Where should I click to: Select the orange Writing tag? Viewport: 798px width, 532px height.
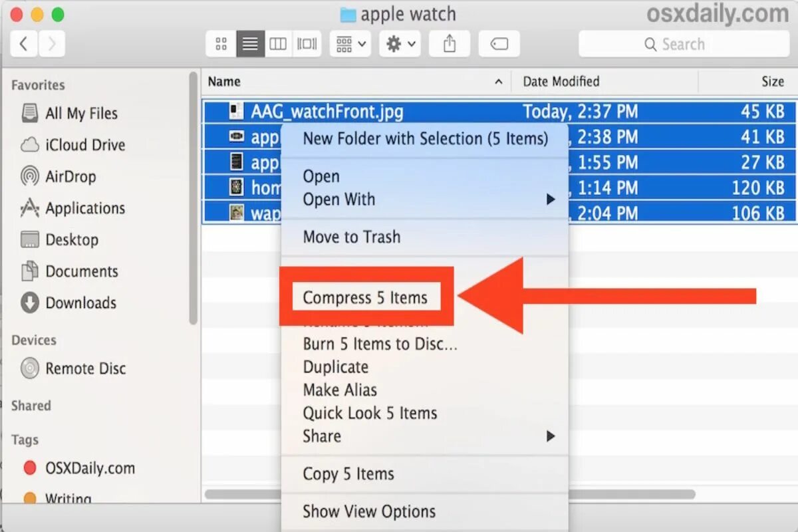coord(58,498)
